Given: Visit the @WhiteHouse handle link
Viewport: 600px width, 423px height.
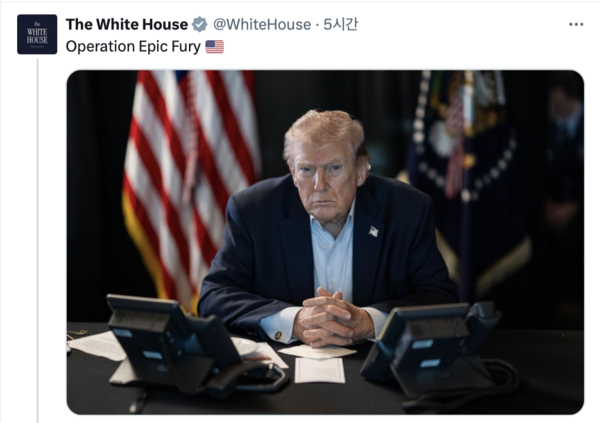Looking at the screenshot, I should [262, 24].
